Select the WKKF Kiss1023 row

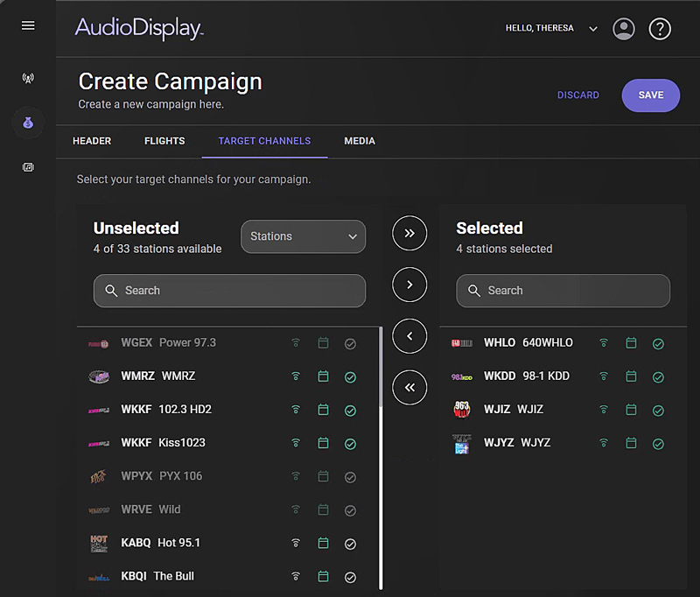point(227,444)
